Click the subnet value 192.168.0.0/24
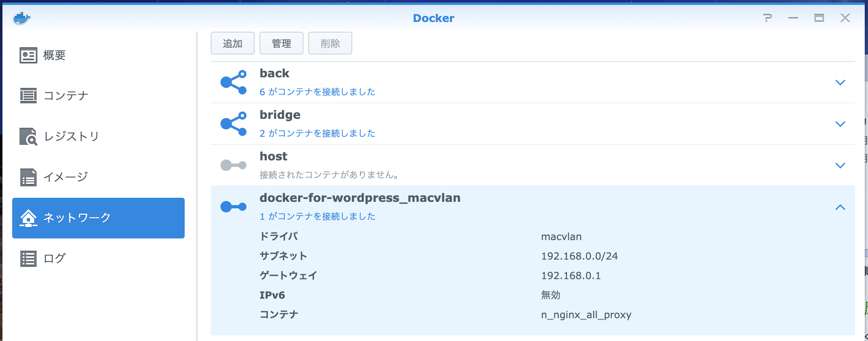868x341 pixels. click(580, 256)
